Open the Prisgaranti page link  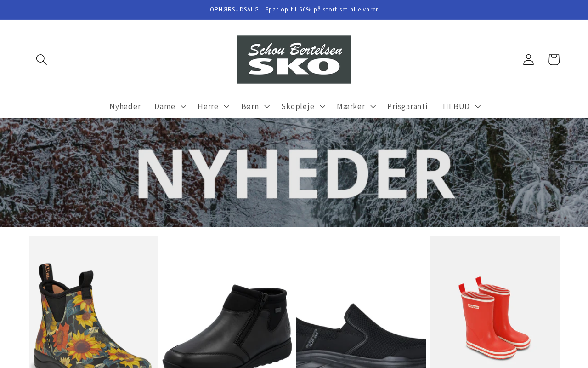407,106
